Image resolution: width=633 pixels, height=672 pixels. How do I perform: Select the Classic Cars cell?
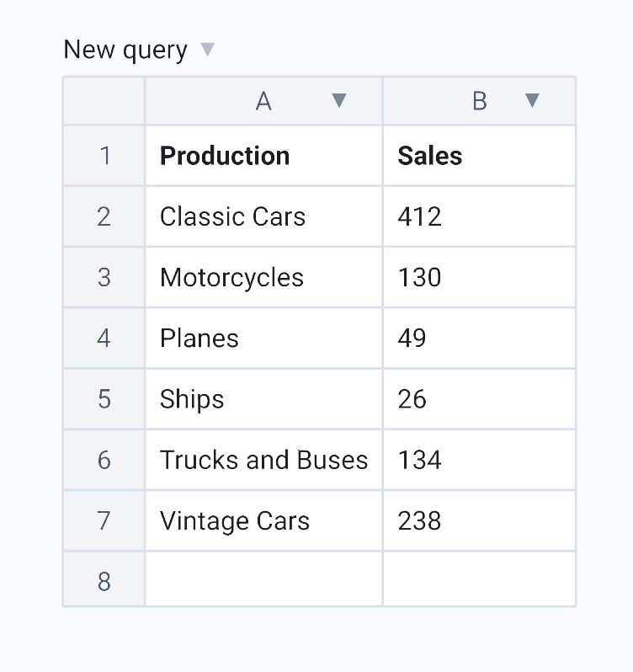(x=263, y=217)
